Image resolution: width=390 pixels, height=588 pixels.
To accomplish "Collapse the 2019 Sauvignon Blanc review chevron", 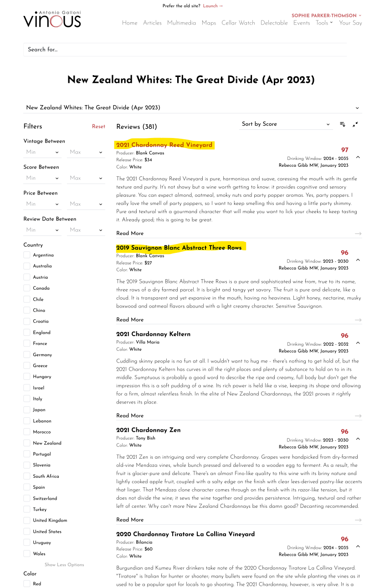I will (x=358, y=260).
